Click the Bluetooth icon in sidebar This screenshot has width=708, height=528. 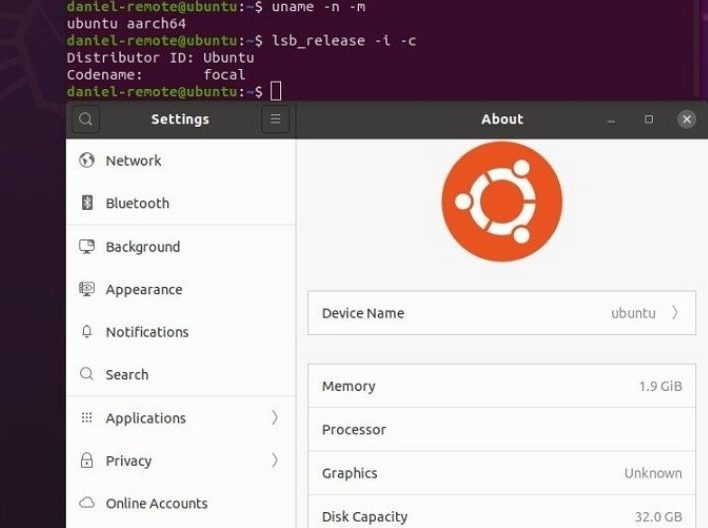87,203
